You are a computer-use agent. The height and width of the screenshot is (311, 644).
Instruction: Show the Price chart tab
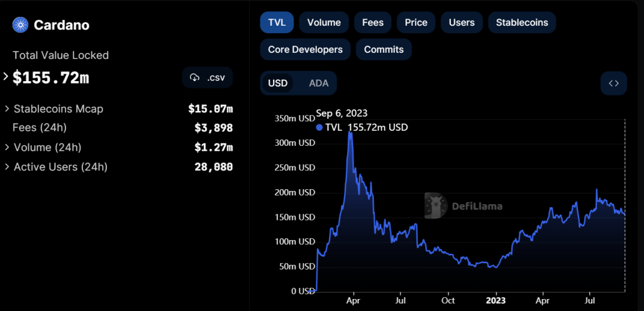416,23
